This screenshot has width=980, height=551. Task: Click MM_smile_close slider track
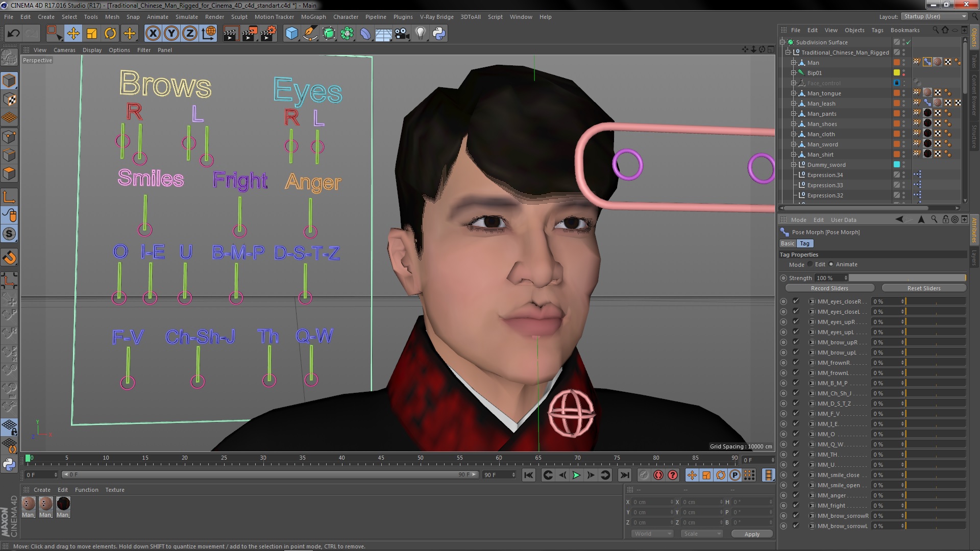(x=936, y=474)
